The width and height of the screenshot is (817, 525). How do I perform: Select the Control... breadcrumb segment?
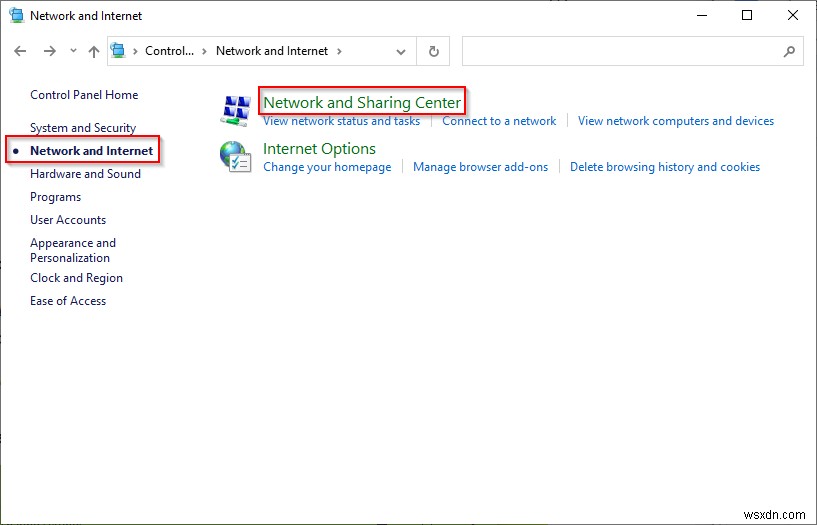click(169, 51)
